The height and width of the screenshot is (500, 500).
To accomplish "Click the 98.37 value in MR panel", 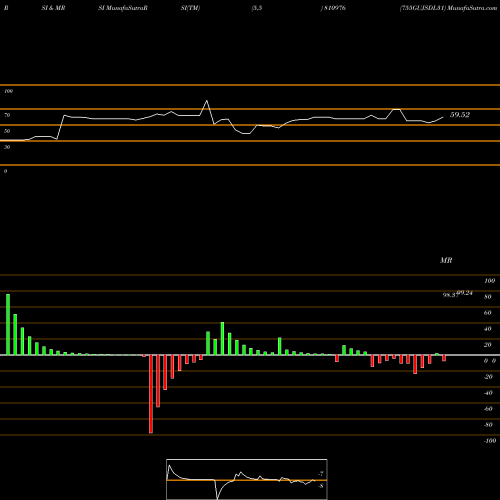I will [x=450, y=295].
